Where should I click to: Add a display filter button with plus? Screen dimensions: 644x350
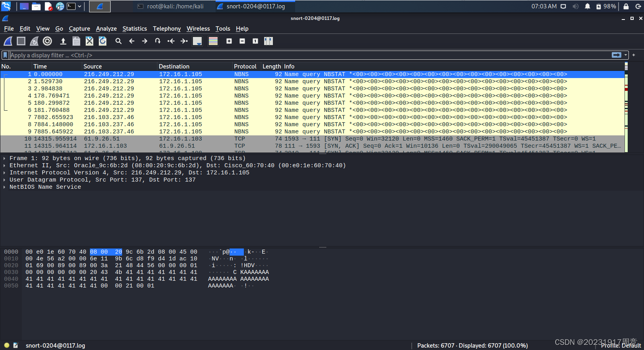pyautogui.click(x=634, y=55)
